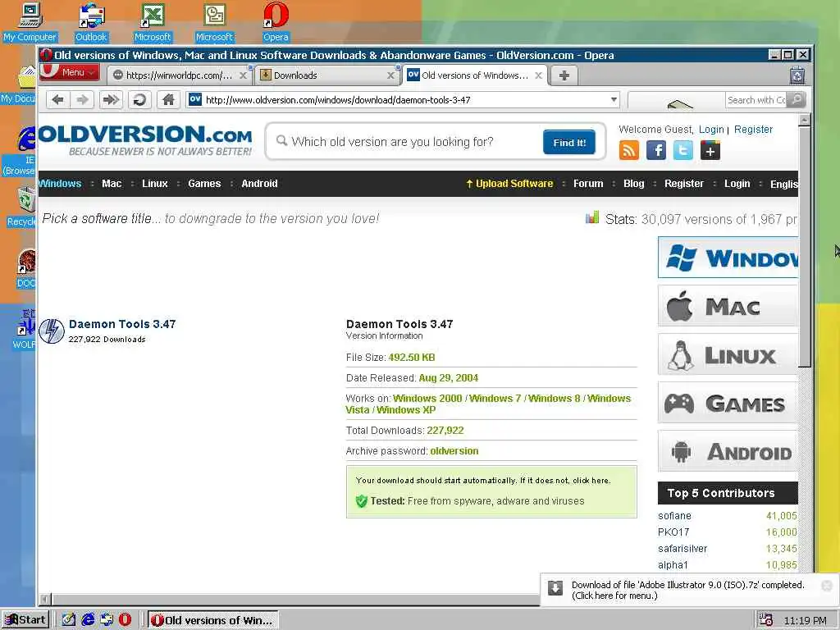Click the Games category banner
Image resolution: width=840 pixels, height=630 pixels.
coord(728,403)
